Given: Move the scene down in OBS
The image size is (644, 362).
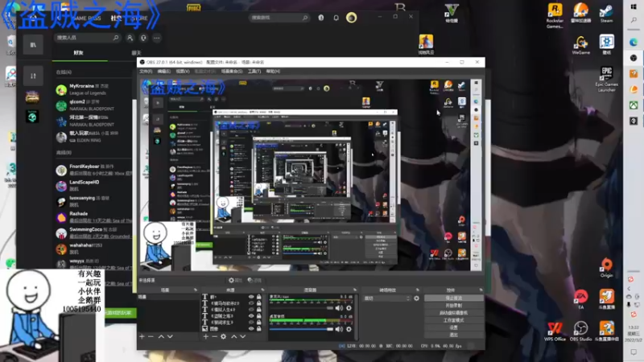Looking at the screenshot, I should (170, 336).
